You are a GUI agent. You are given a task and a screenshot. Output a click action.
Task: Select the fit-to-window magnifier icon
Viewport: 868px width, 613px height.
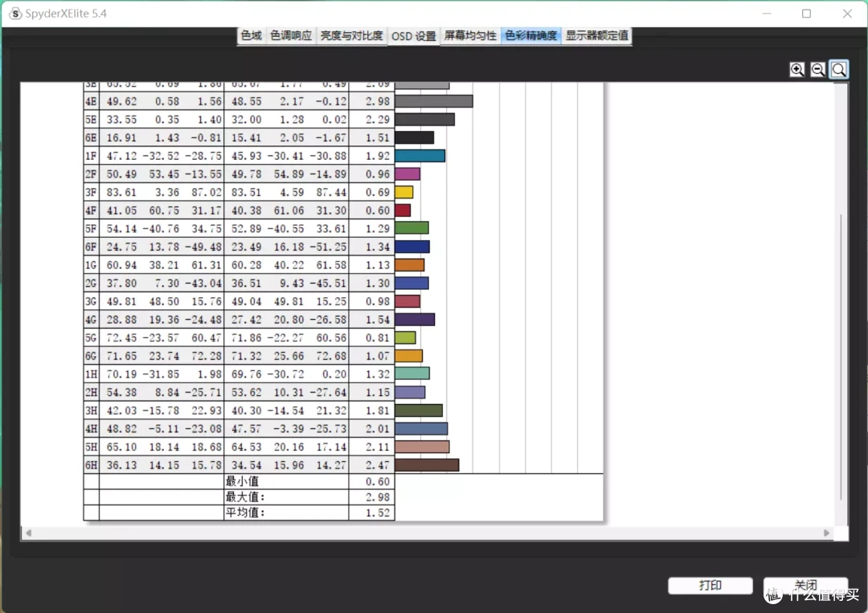tap(838, 70)
